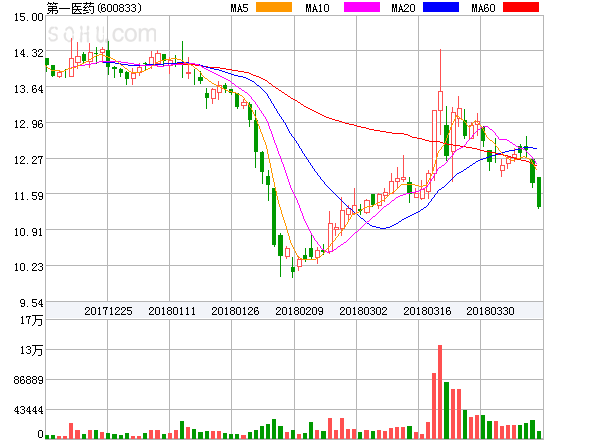The width and height of the screenshot is (600, 440).
Task: Click the 13.64 price axis label
Action: 29,89
